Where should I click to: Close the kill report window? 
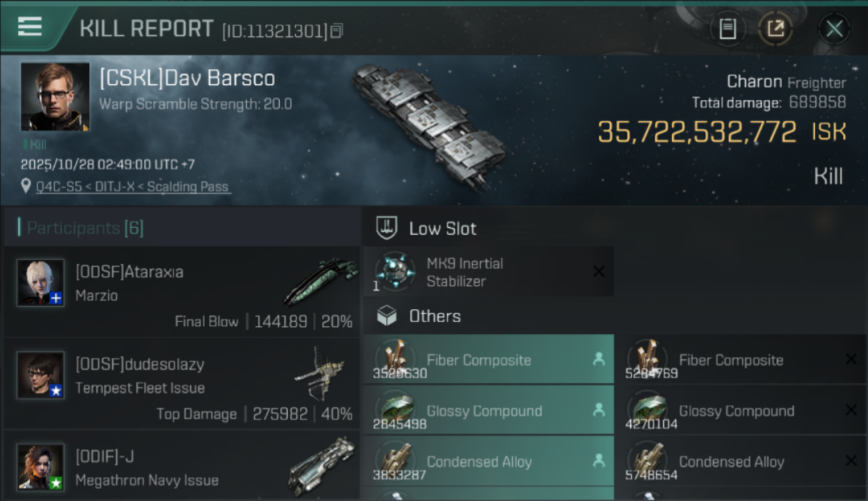click(x=834, y=29)
